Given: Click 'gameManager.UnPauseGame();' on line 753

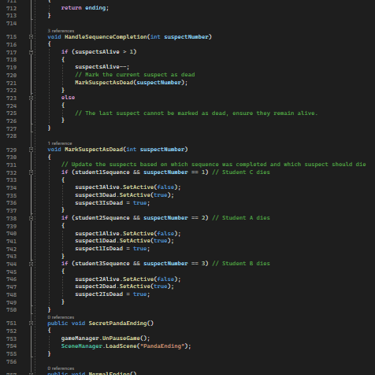Looking at the screenshot, I should pos(106,338).
